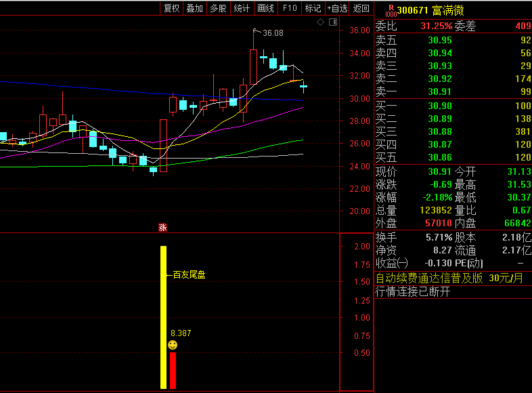Screen dimensions: 532x393
Task: Click the 百友尾盘 indicator label
Action: click(189, 274)
